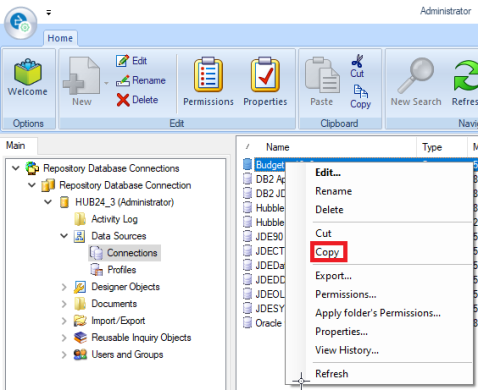Select Repository Database Connections globe icon
The height and width of the screenshot is (390, 478).
pyautogui.click(x=32, y=168)
